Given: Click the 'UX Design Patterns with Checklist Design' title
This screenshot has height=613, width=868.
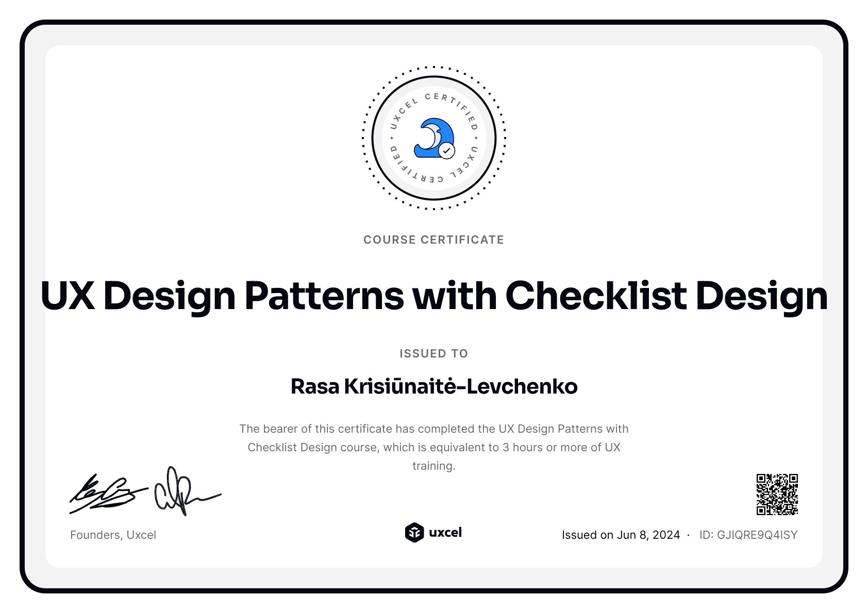Looking at the screenshot, I should pyautogui.click(x=433, y=296).
